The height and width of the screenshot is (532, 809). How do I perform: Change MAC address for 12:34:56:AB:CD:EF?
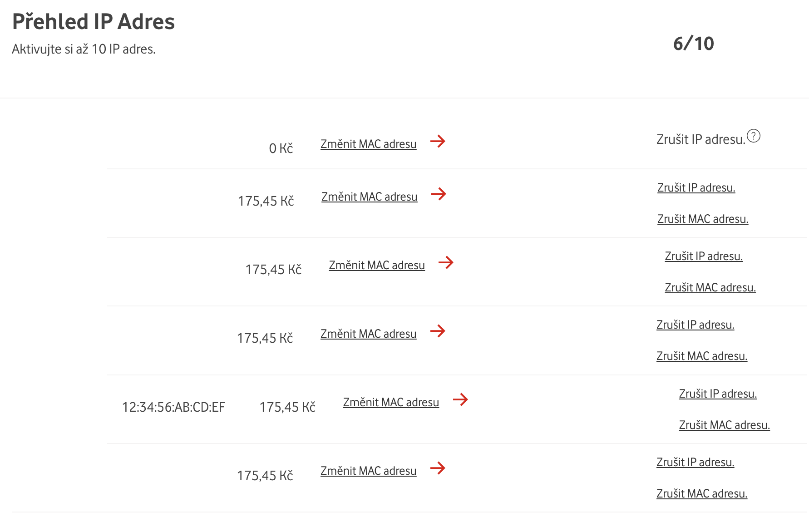[391, 402]
